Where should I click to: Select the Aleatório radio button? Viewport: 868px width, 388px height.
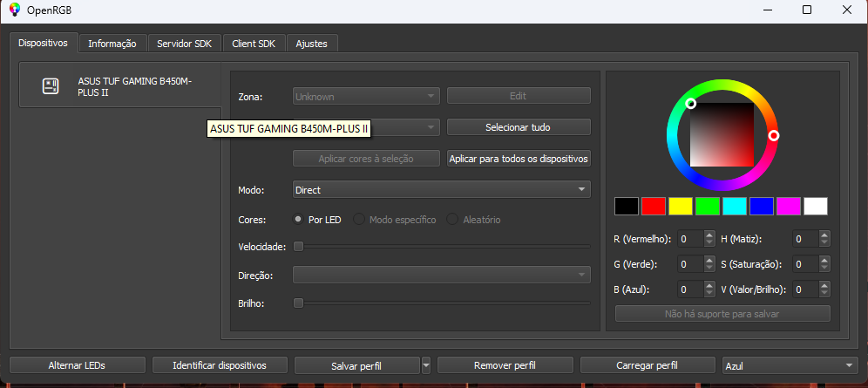[x=474, y=220]
